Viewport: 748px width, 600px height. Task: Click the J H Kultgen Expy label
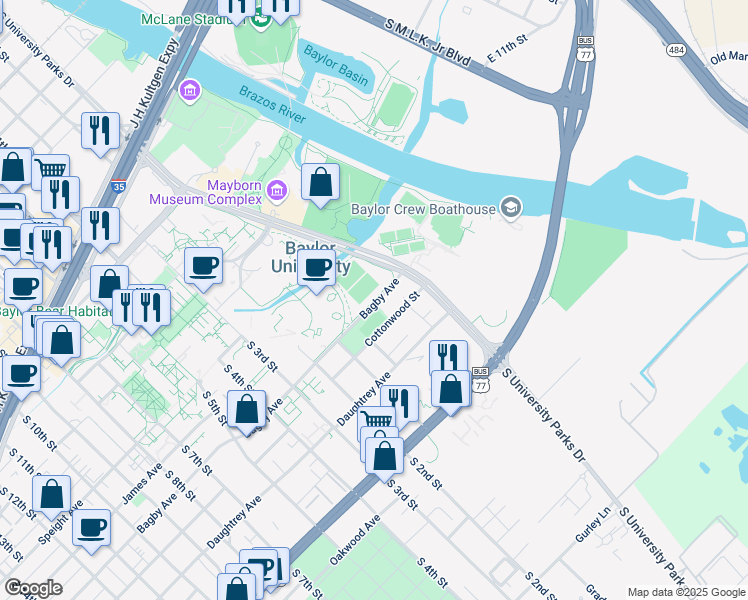(x=154, y=83)
